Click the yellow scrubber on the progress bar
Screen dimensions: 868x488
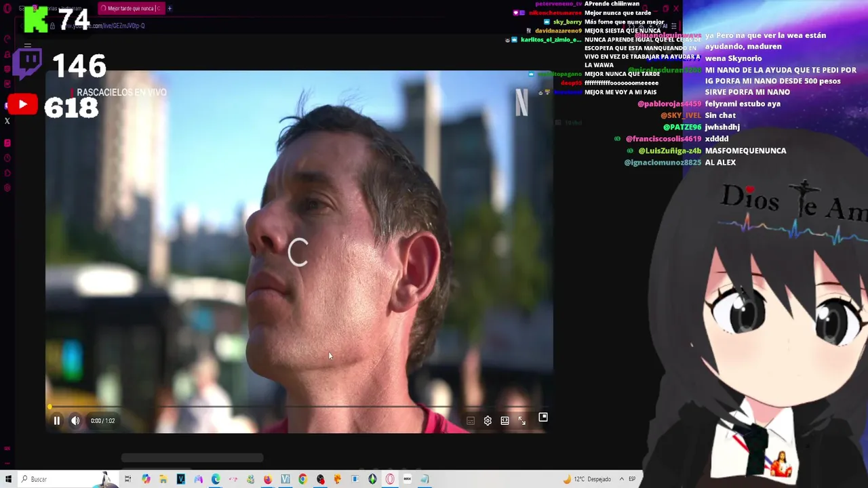[50, 407]
